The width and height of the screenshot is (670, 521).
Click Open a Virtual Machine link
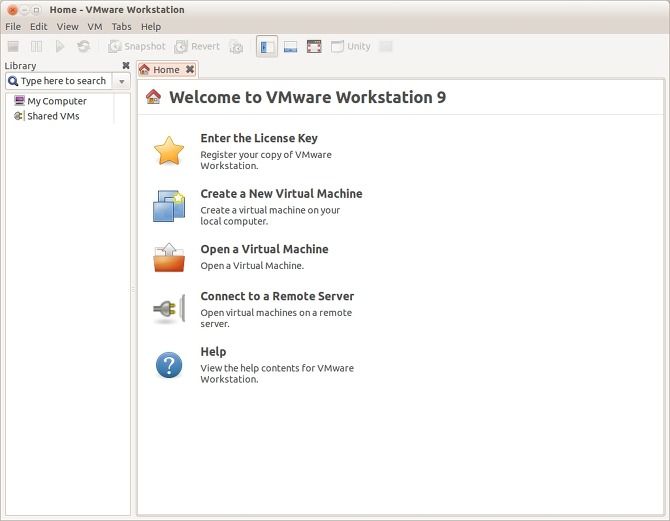coord(264,249)
